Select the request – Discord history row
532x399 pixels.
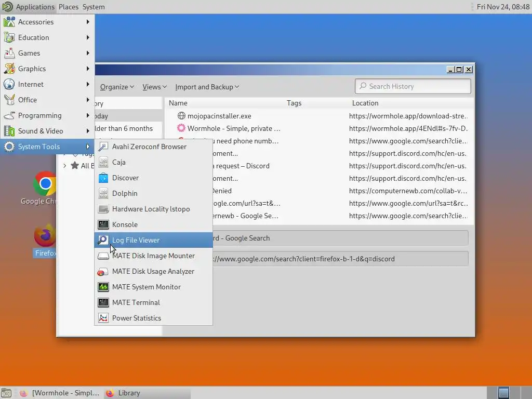(x=343, y=166)
